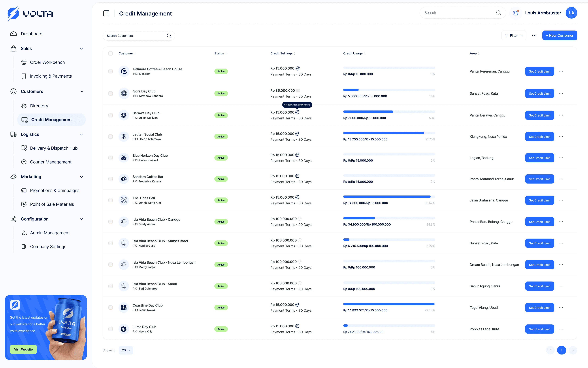588x368 pixels.
Task: Open the notifications bell
Action: coord(516,13)
